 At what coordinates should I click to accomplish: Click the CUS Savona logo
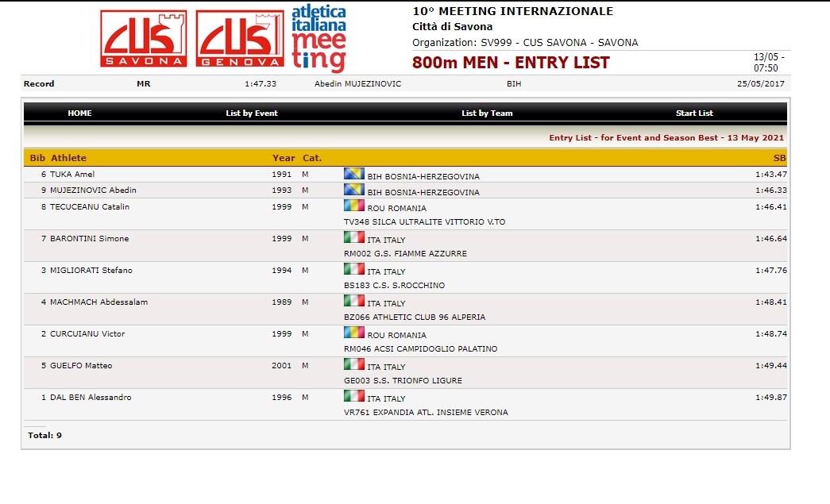tap(144, 39)
